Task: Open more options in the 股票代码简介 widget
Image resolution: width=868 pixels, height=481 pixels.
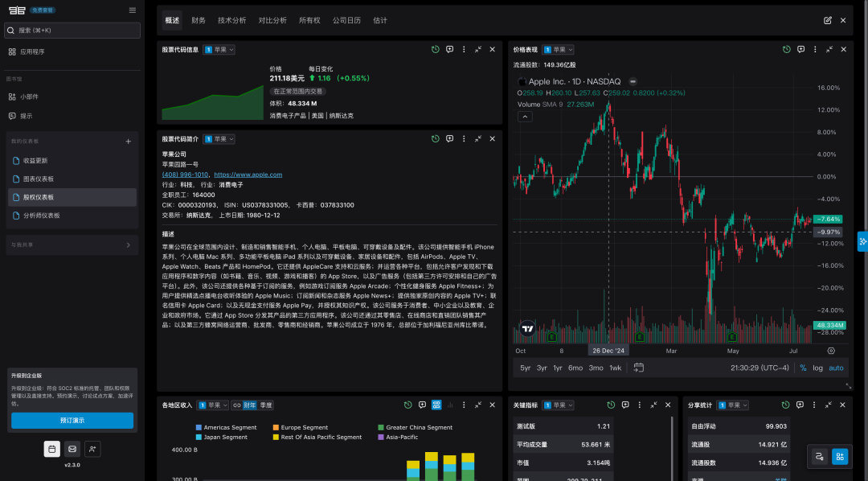Action: [464, 138]
